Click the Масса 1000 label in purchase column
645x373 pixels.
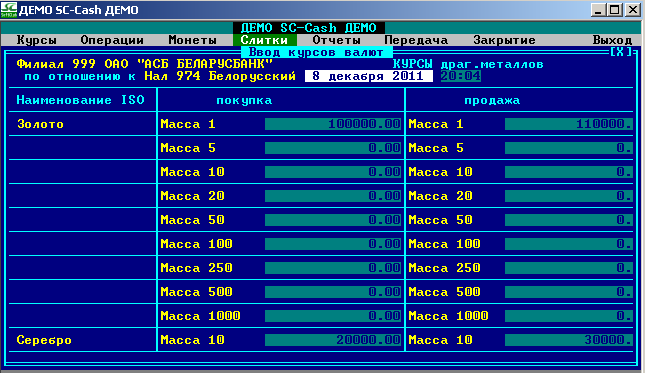tap(200, 316)
